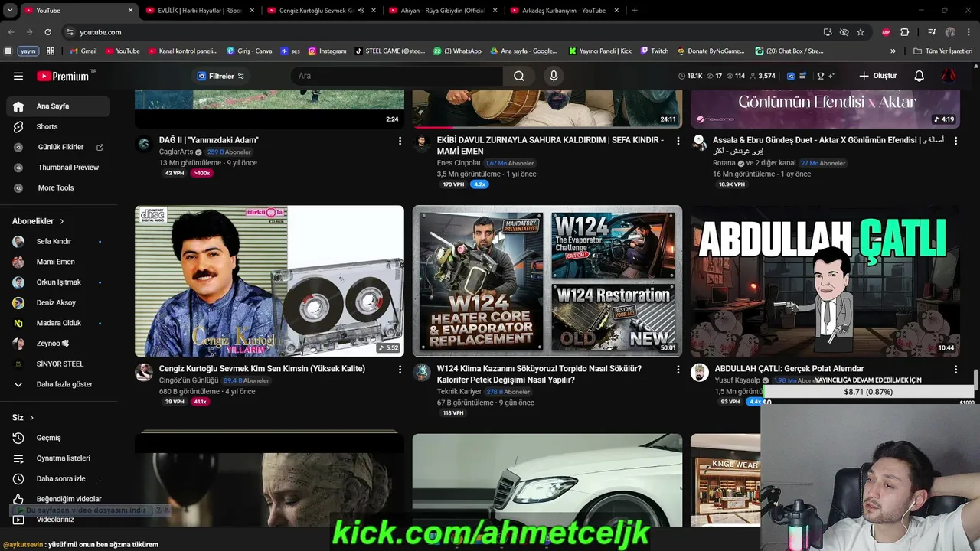Mute the Cengiz Kurtoğlu tab audio icon
Screen dimensions: 980x551
[361, 11]
